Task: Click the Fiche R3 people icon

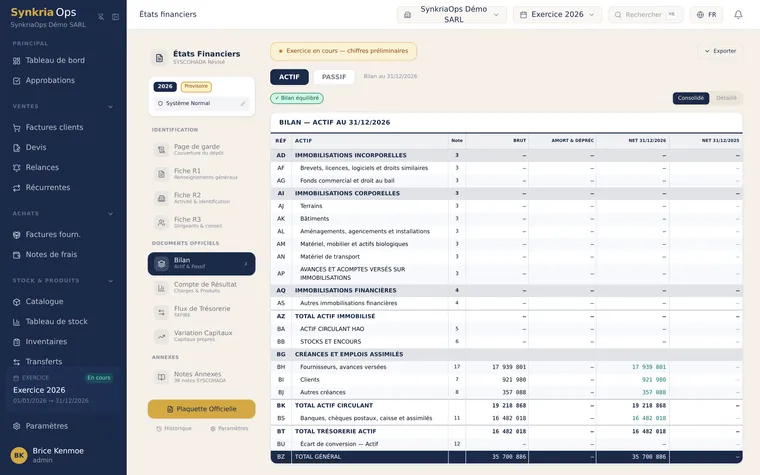Action: 161,222
